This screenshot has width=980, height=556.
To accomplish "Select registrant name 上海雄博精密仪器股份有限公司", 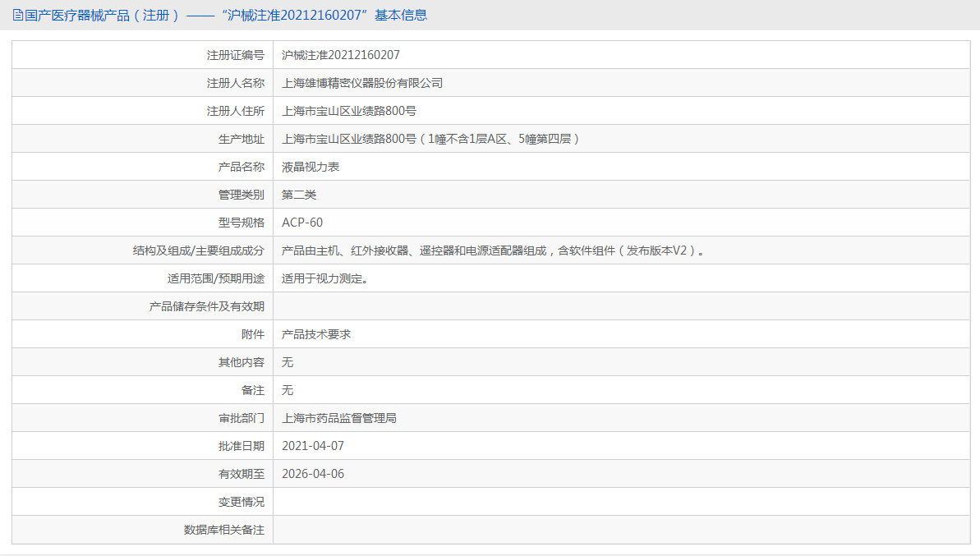I will click(362, 83).
